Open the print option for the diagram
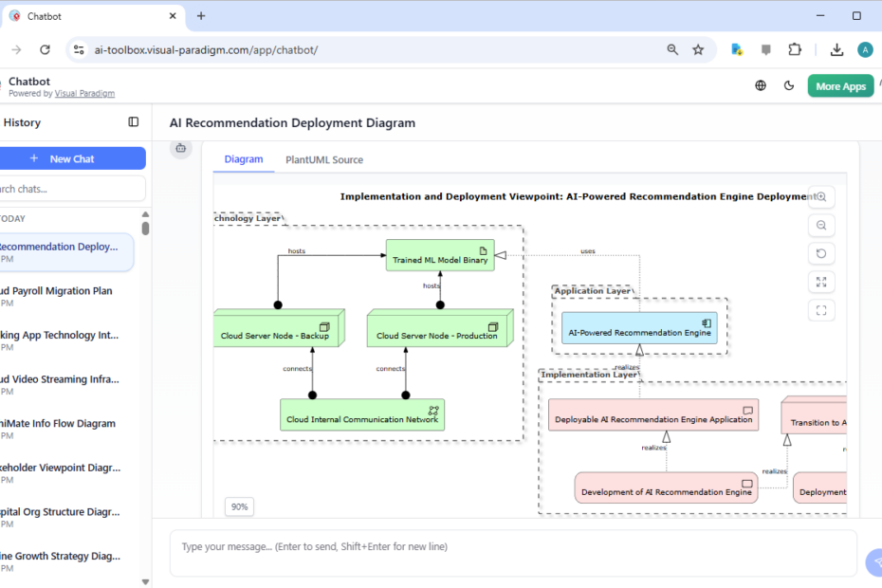This screenshot has width=882, height=588. (x=180, y=149)
